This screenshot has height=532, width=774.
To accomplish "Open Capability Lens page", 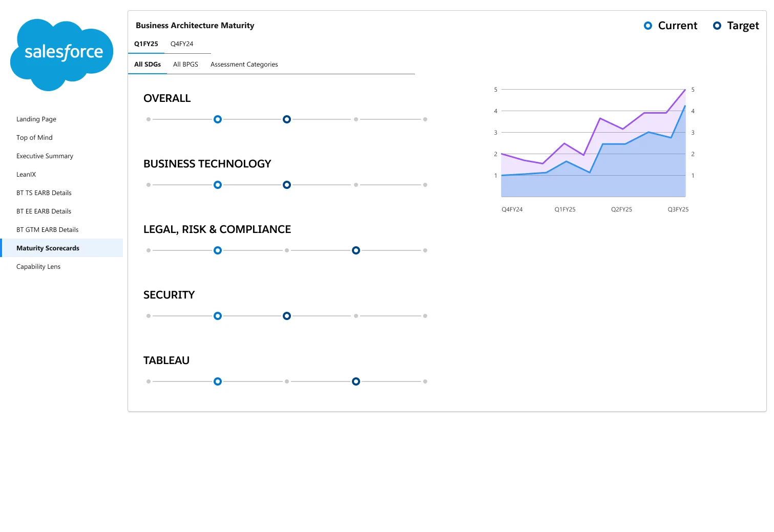I will 38,266.
